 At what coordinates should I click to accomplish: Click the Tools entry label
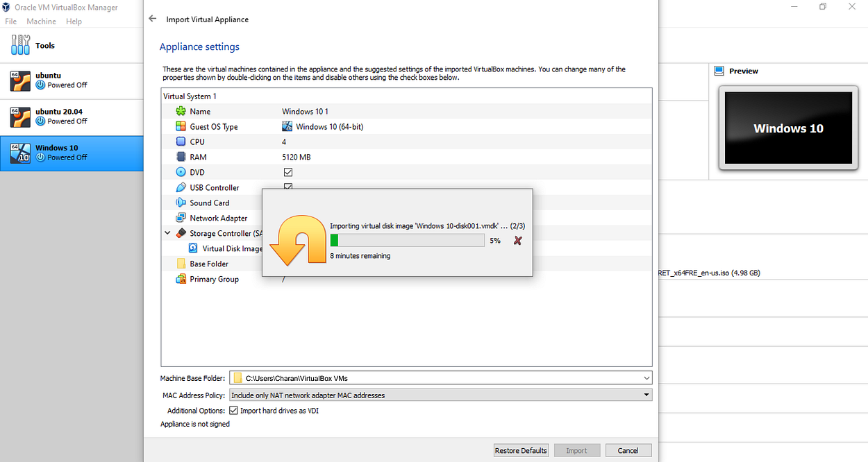coord(45,46)
